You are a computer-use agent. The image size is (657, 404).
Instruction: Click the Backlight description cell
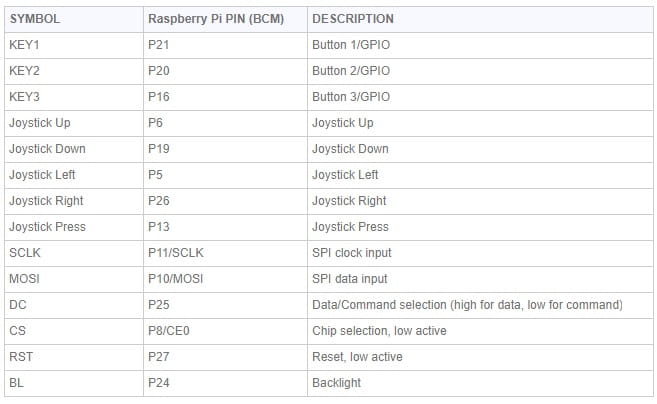[x=337, y=383]
